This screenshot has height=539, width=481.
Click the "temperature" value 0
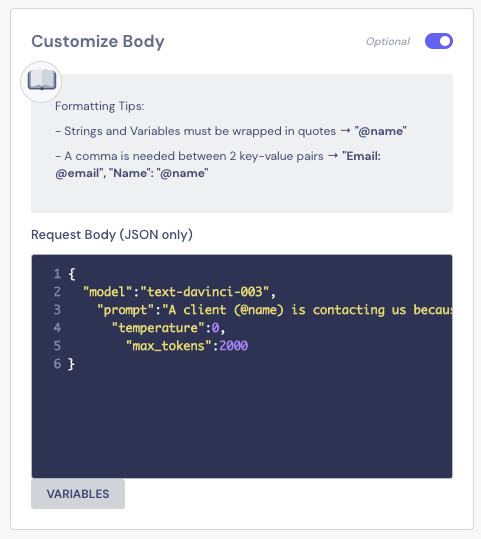[215, 328]
